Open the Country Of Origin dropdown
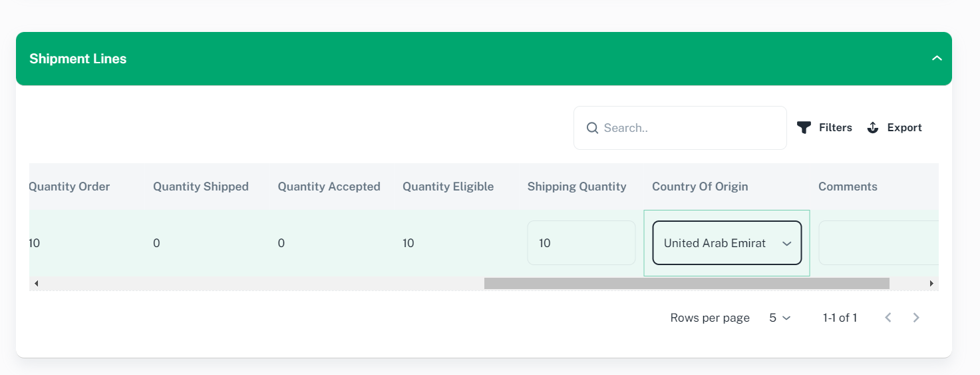The height and width of the screenshot is (375, 980). click(727, 243)
